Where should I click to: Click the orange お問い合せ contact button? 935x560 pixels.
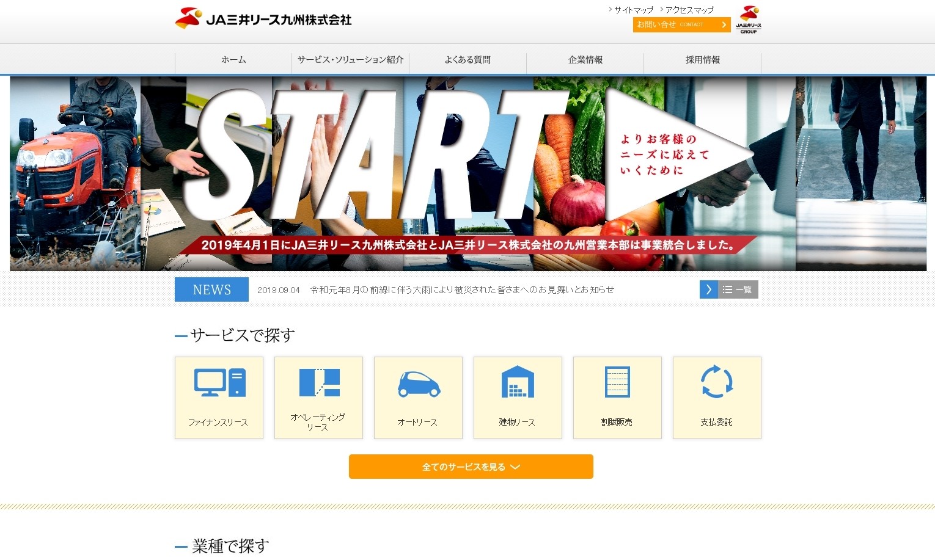point(681,24)
